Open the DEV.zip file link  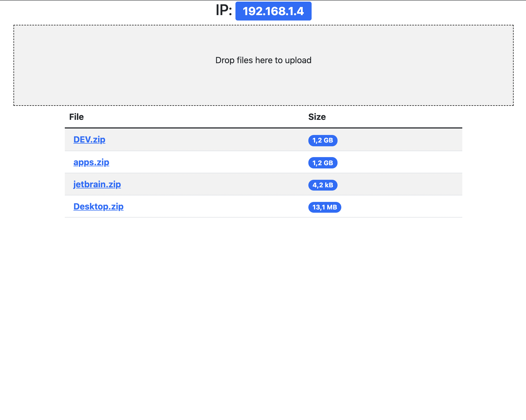[x=89, y=140]
